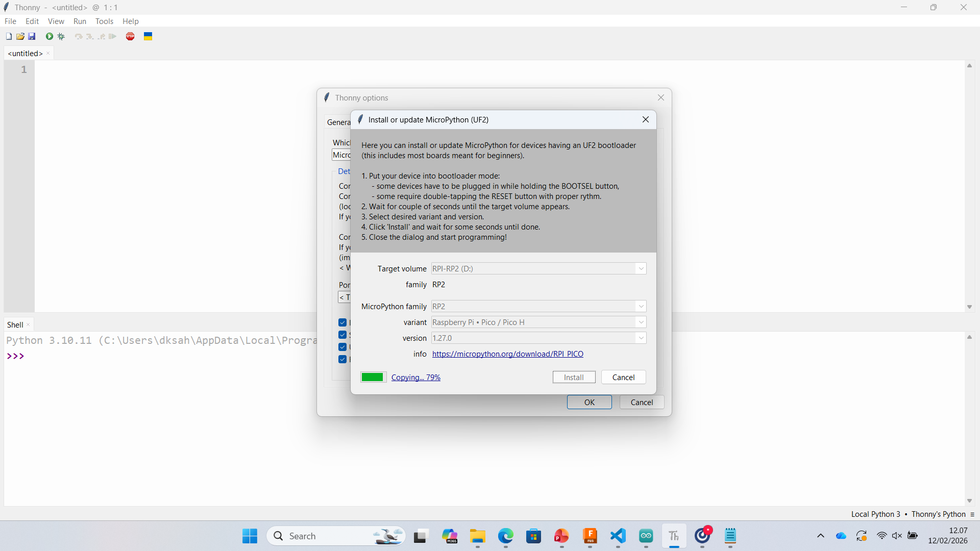Cancel the MicroPython install dialog
The image size is (980, 551).
(623, 378)
